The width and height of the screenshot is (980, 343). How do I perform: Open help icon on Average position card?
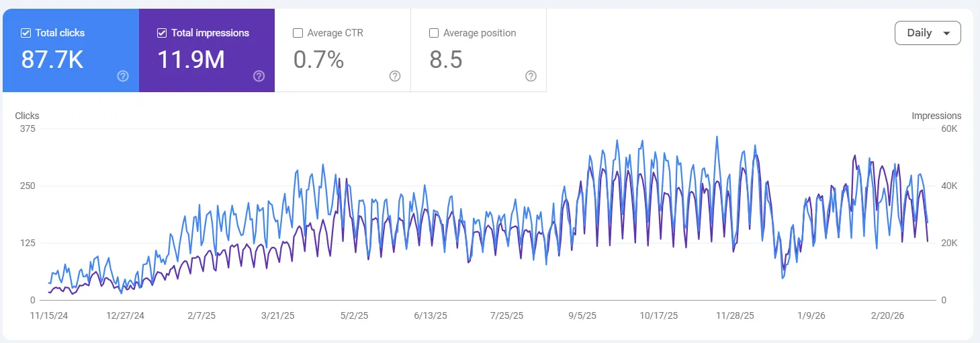tap(531, 76)
